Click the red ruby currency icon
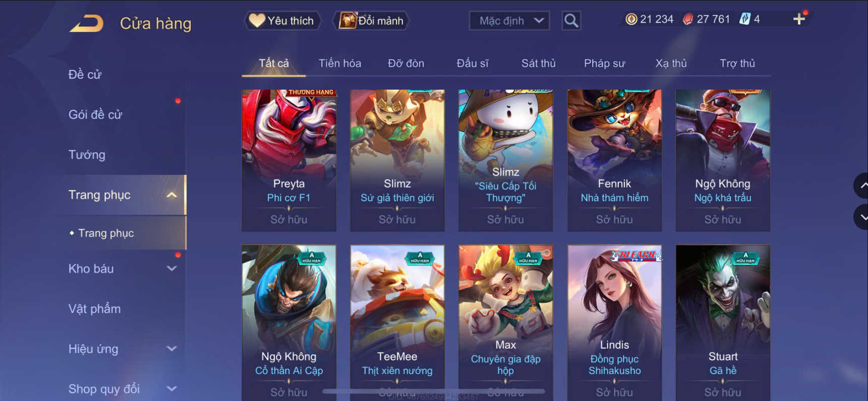Viewport: 868px width, 401px height. 687,19
